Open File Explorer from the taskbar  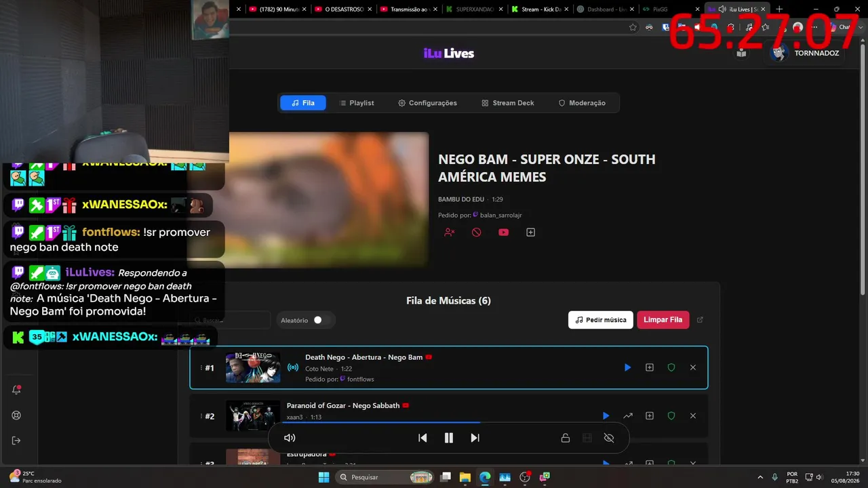coord(465,477)
